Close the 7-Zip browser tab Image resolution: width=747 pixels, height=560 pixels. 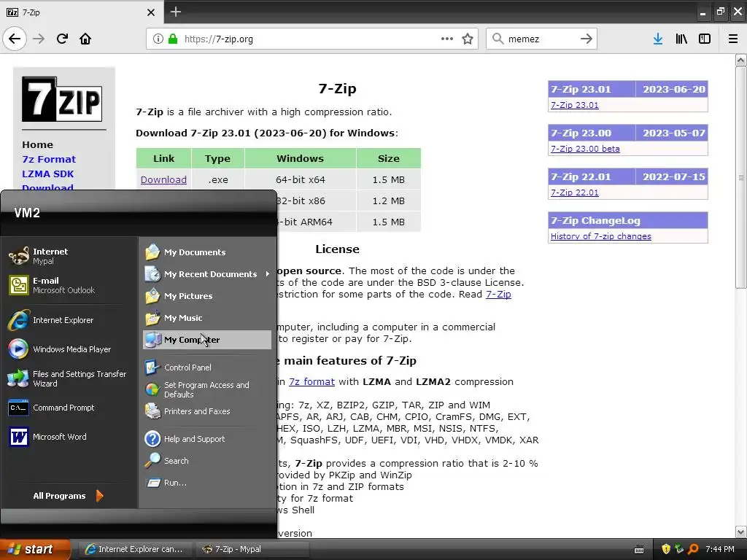(150, 12)
